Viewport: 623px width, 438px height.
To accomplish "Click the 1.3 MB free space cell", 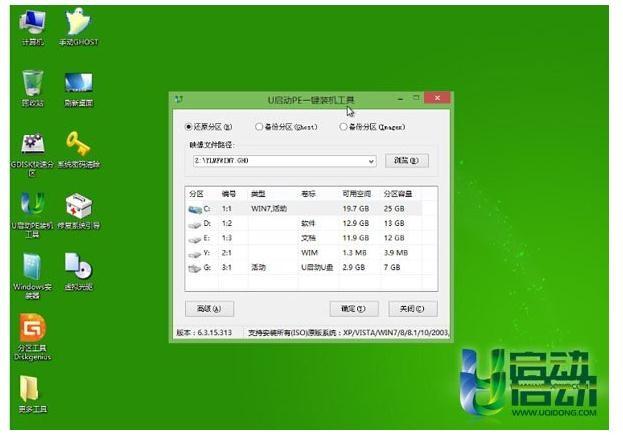I will coord(355,253).
